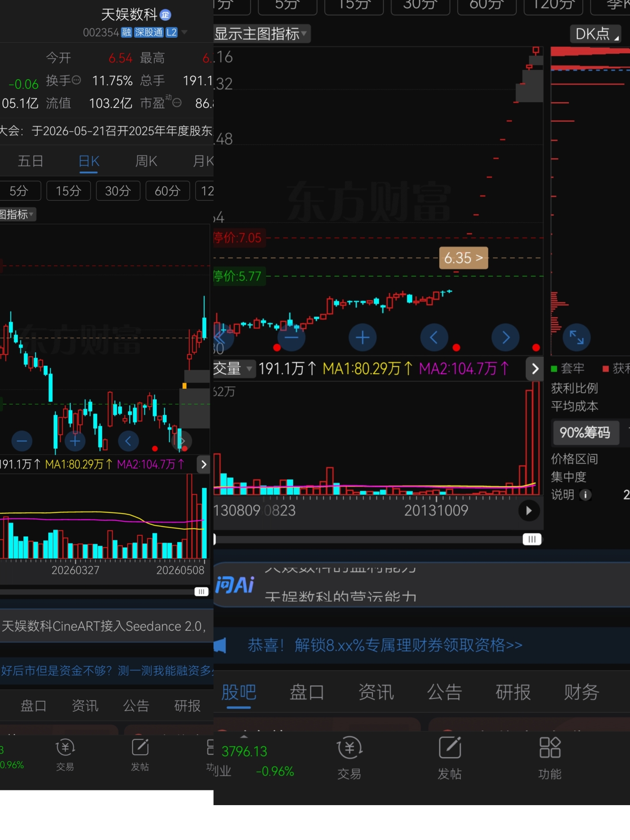Open 研报 tab in left screenshot
The image size is (630, 840).
coord(187,706)
